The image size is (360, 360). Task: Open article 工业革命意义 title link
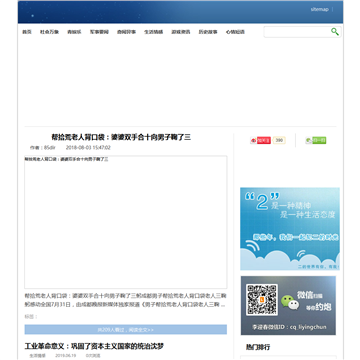(x=94, y=346)
